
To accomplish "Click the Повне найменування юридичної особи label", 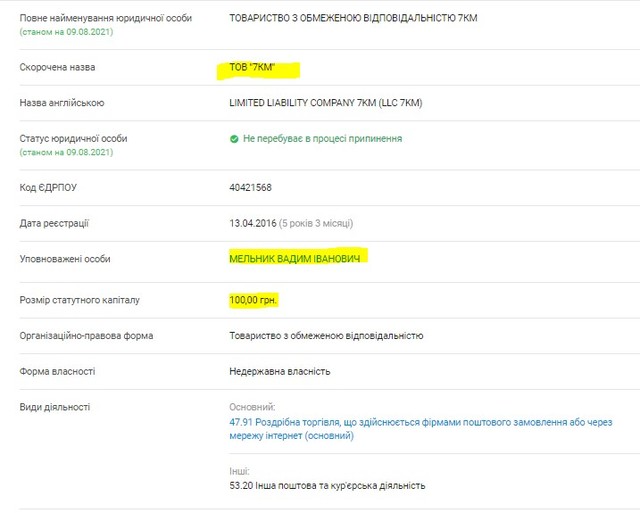I will pos(92,18).
